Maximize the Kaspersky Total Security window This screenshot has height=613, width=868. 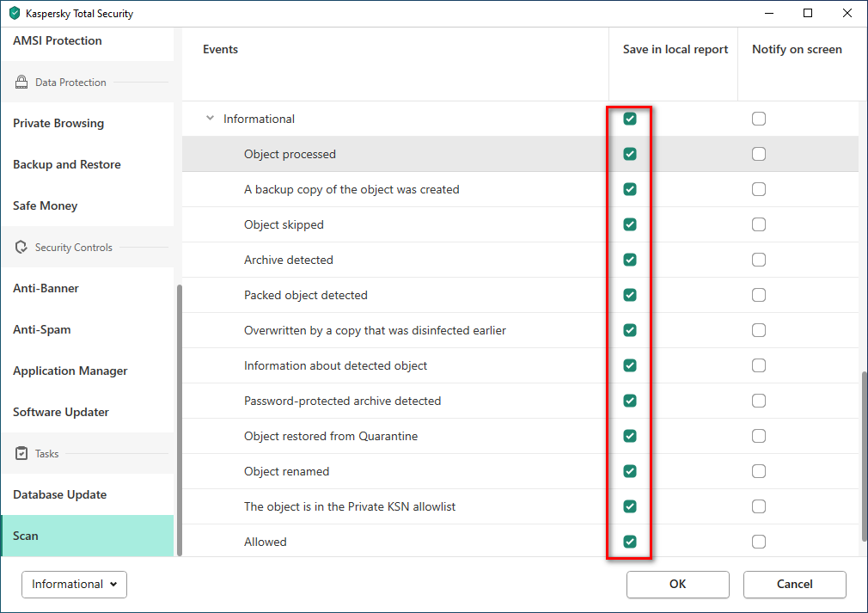point(808,13)
